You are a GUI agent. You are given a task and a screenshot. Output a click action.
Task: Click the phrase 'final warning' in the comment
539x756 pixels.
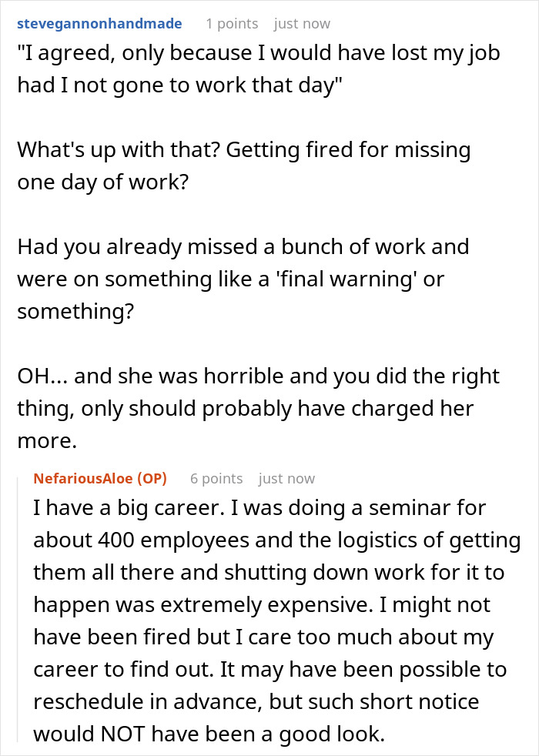pyautogui.click(x=346, y=279)
